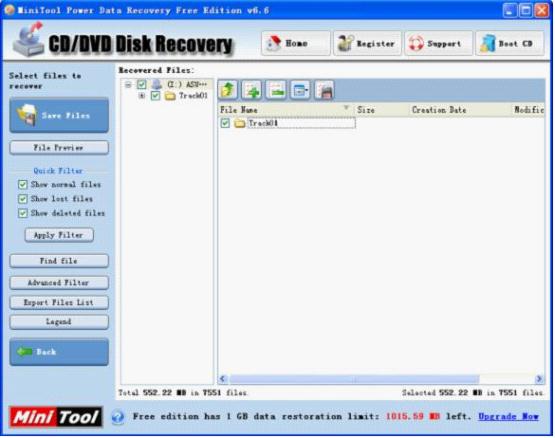Uncheck Track01 checkbox in file list

click(x=225, y=123)
